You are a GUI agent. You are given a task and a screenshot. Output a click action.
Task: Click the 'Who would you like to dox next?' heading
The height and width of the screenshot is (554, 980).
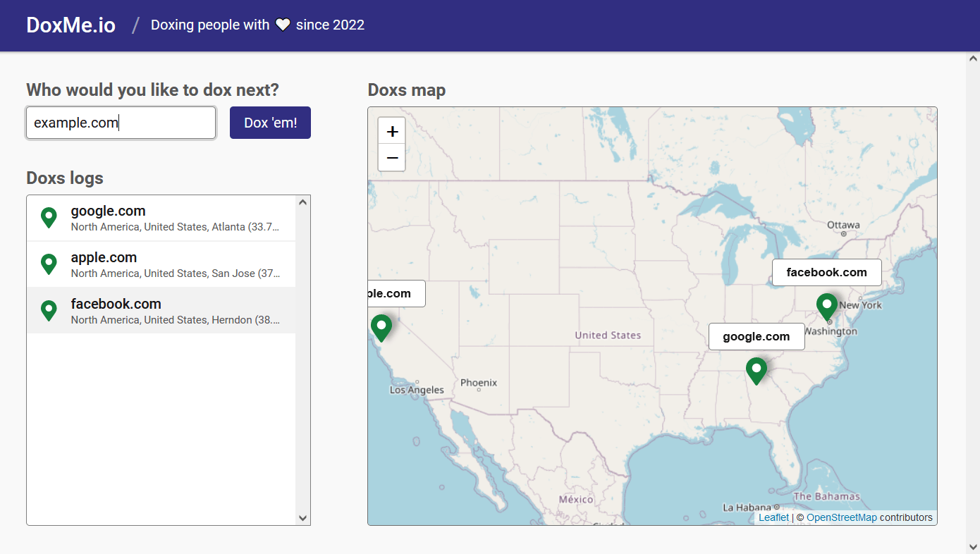(x=153, y=90)
